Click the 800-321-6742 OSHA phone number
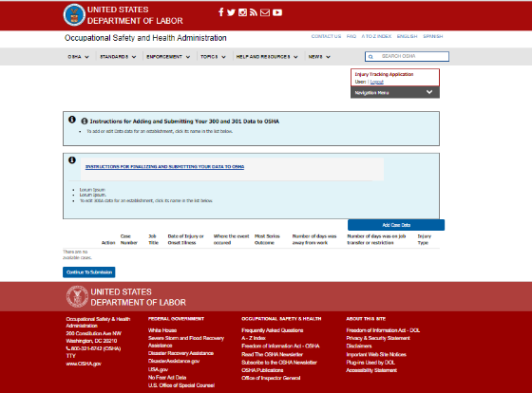The height and width of the screenshot is (393, 532). [x=93, y=348]
